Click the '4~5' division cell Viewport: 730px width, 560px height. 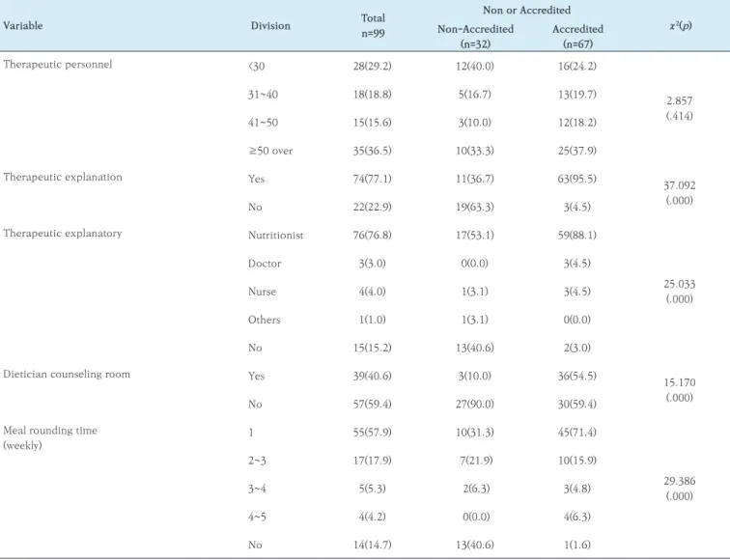pos(257,517)
